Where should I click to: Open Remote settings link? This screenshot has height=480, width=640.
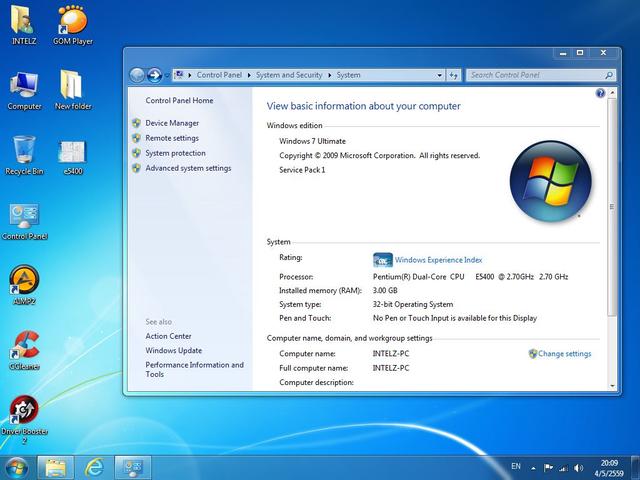[x=172, y=138]
